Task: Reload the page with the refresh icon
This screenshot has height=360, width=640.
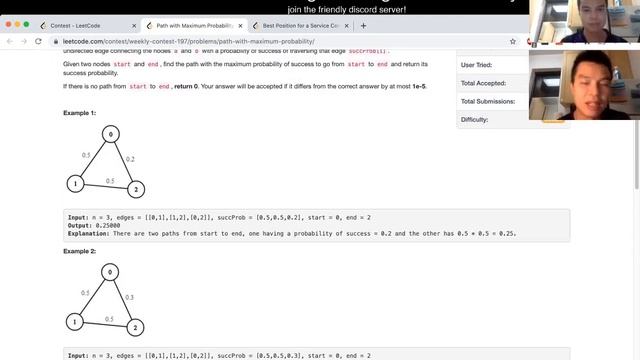Action: 38,41
